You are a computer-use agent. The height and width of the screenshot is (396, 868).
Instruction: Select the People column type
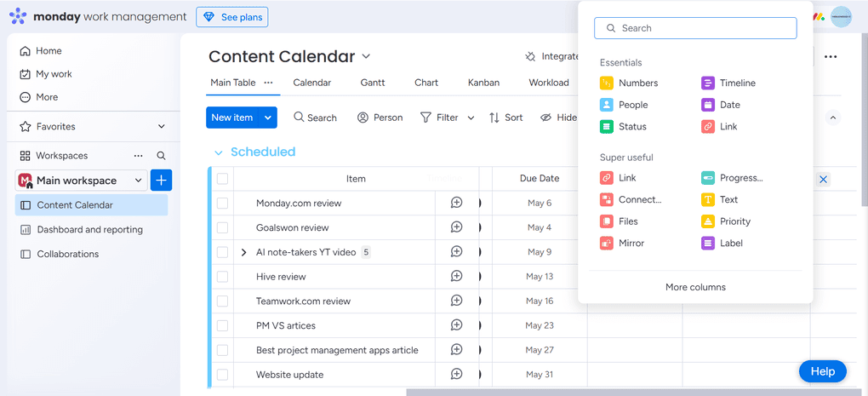pyautogui.click(x=624, y=105)
